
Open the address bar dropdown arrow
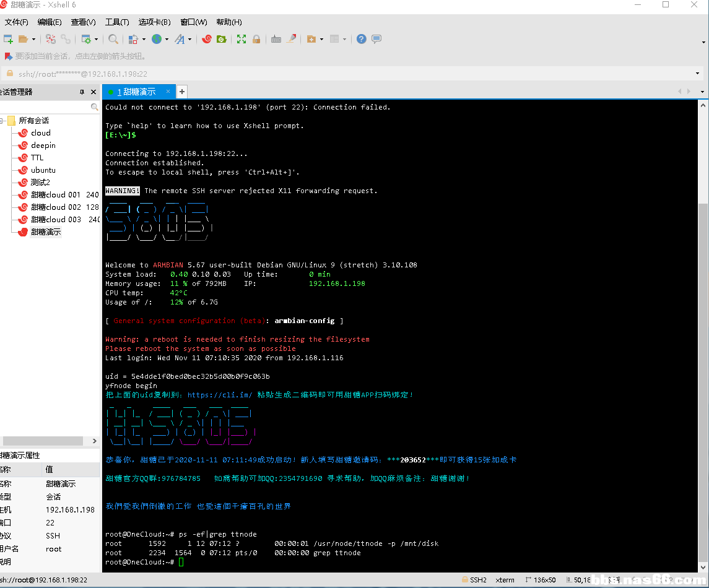[x=698, y=74]
